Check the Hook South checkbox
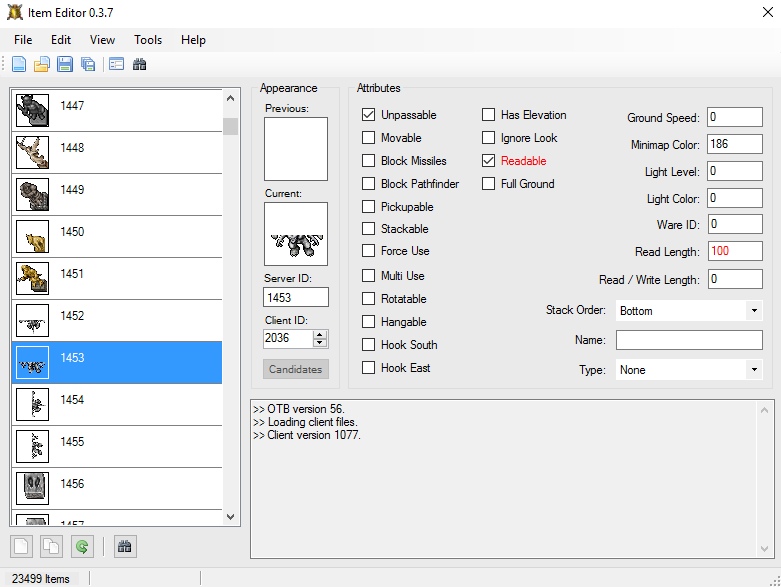781x587 pixels. click(x=369, y=345)
